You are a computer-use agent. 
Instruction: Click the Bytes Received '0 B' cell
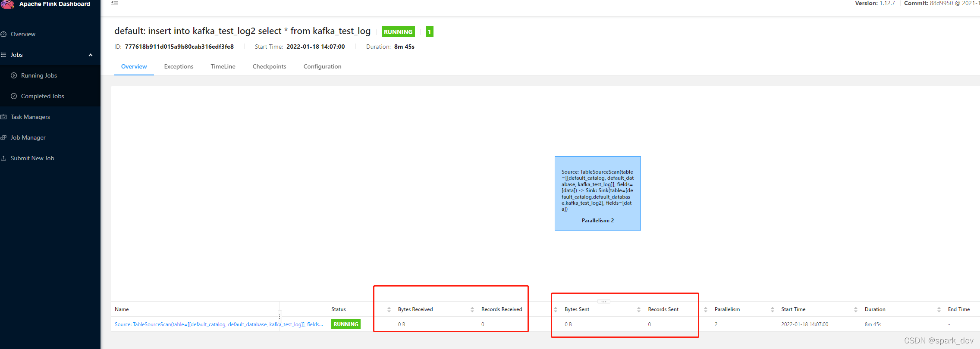coord(402,324)
